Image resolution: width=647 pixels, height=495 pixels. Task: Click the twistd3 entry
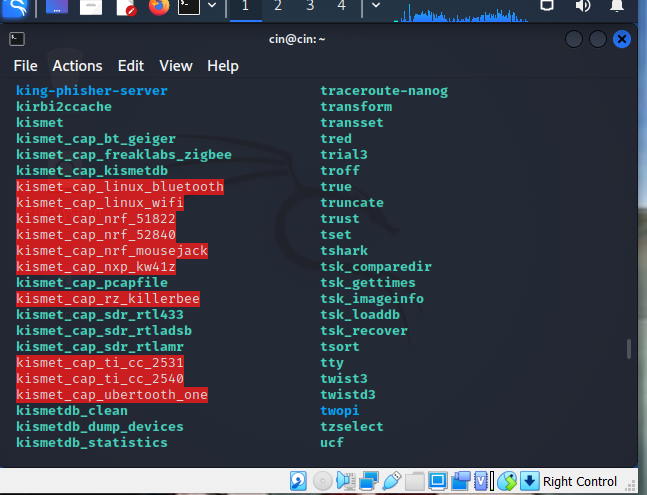[x=348, y=395]
